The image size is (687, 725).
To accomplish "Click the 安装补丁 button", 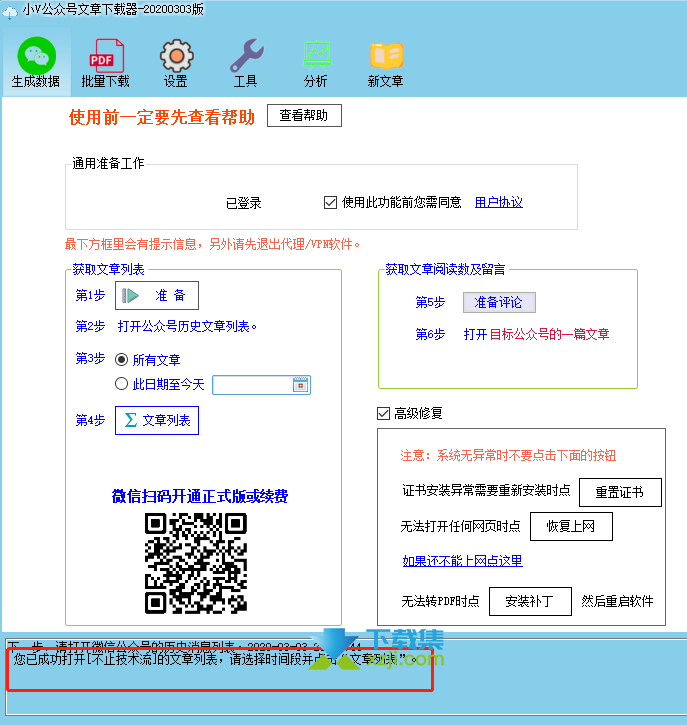I will click(x=530, y=602).
